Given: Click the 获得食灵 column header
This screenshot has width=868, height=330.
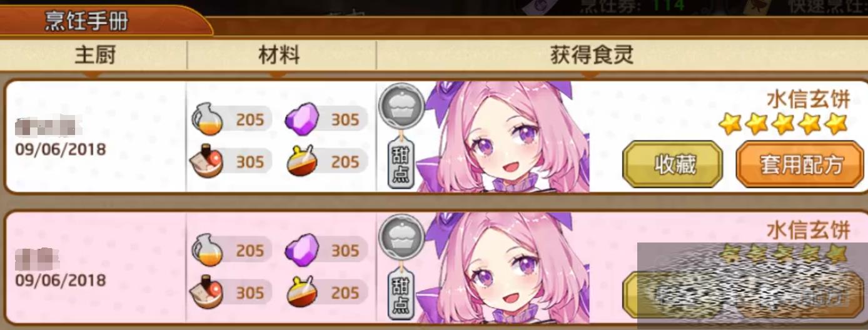Looking at the screenshot, I should tap(592, 56).
